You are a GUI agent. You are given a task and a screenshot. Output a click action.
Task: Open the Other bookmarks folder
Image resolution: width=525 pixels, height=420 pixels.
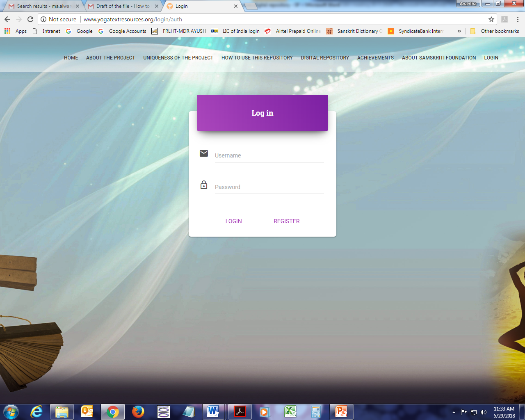[x=495, y=31]
